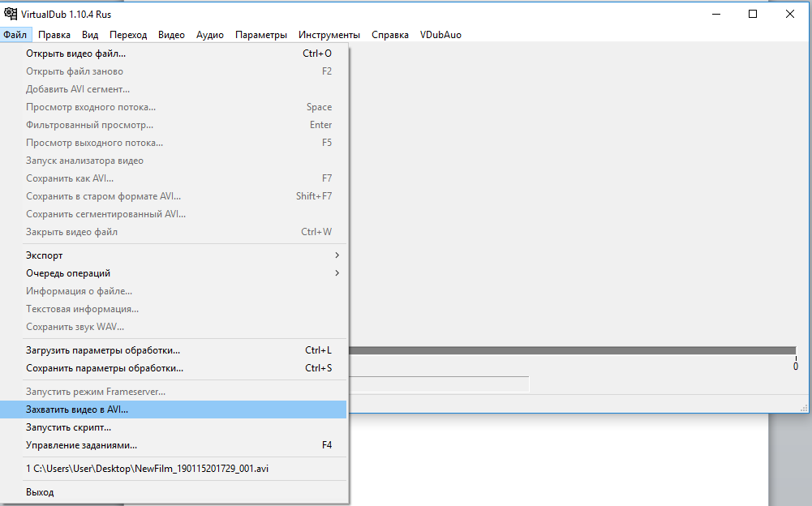The image size is (812, 506).
Task: Open the Файл menu
Action: click(15, 35)
